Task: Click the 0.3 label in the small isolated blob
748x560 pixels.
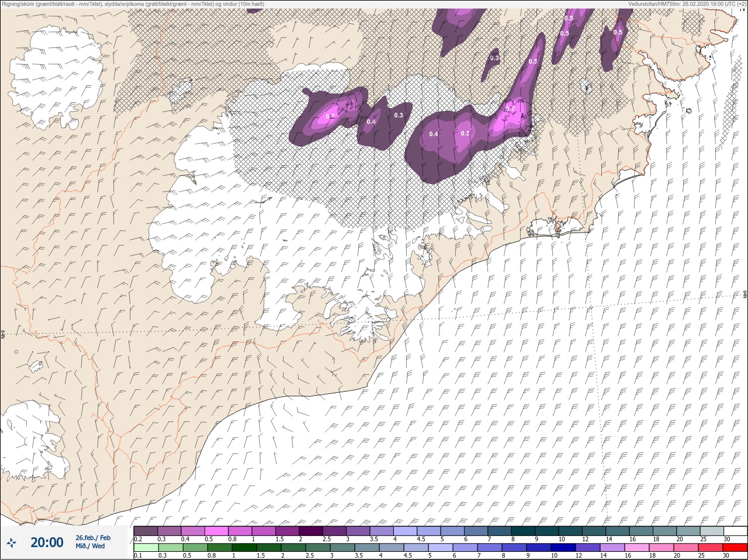Action: pyautogui.click(x=495, y=58)
